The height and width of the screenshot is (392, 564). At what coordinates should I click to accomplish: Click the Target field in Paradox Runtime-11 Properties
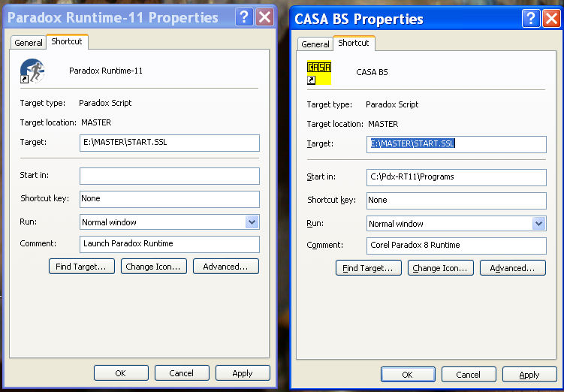point(170,143)
